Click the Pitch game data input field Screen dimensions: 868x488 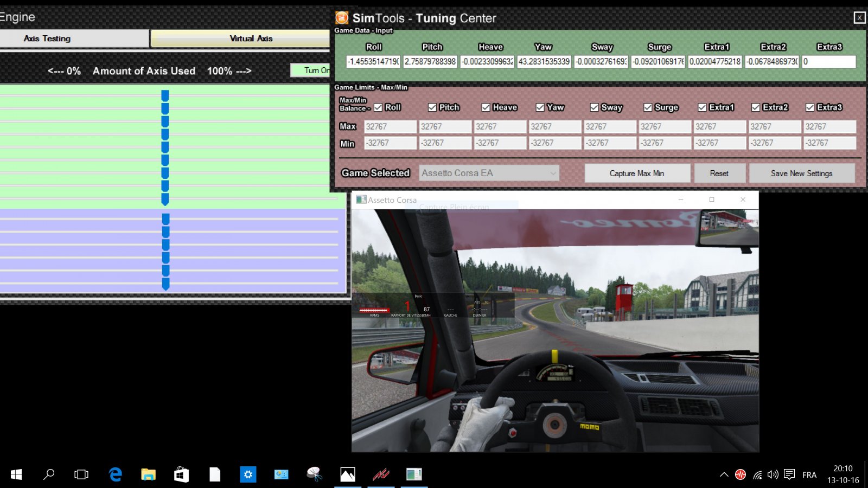(x=430, y=61)
